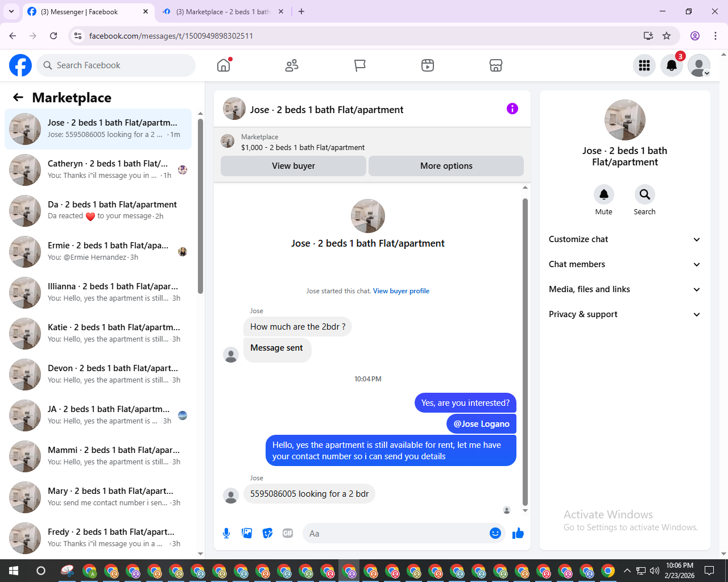Image resolution: width=728 pixels, height=582 pixels.
Task: Open the View buyer profile link
Action: pyautogui.click(x=401, y=291)
